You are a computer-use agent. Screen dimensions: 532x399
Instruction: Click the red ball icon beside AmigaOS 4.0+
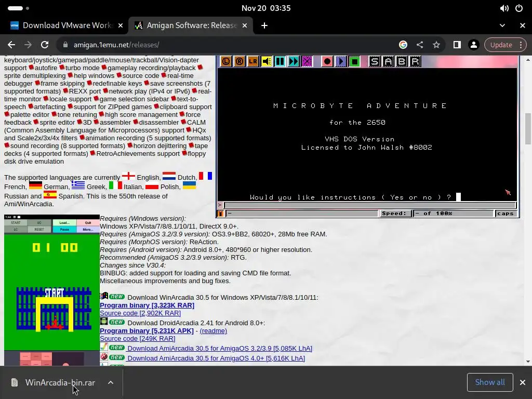point(104,356)
